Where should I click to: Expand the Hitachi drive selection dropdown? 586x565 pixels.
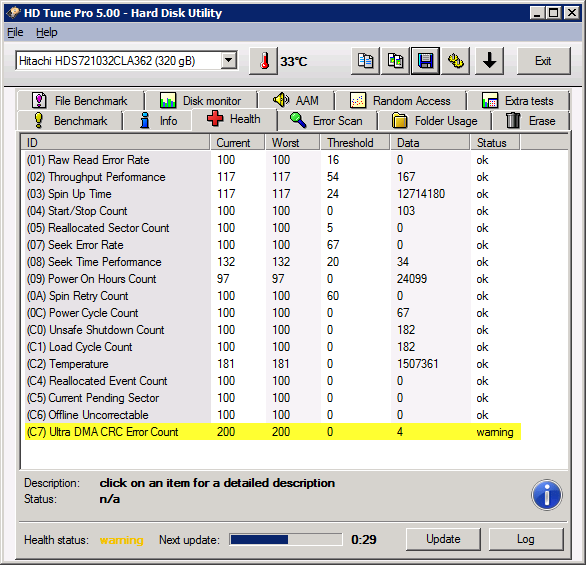click(x=229, y=61)
